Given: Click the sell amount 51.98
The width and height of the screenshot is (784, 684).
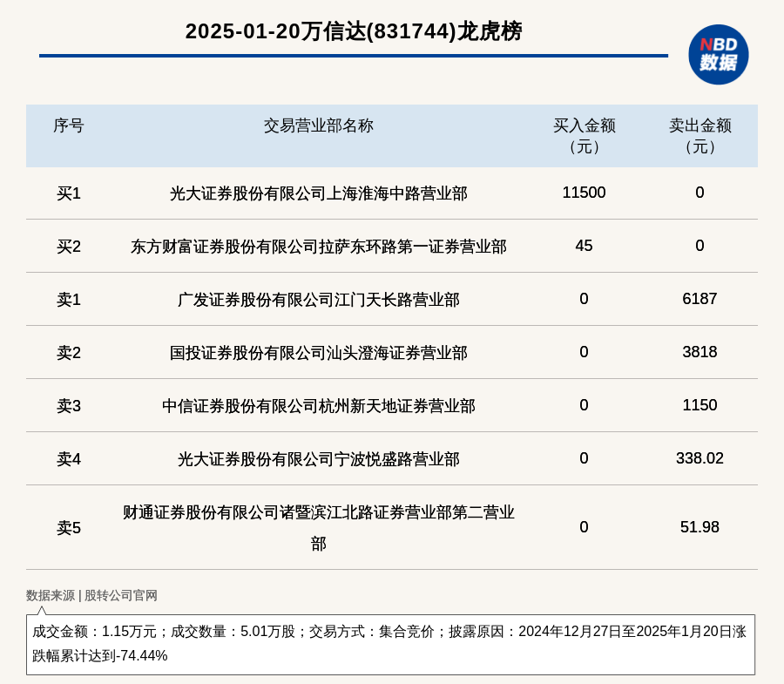Looking at the screenshot, I should click(x=700, y=527).
